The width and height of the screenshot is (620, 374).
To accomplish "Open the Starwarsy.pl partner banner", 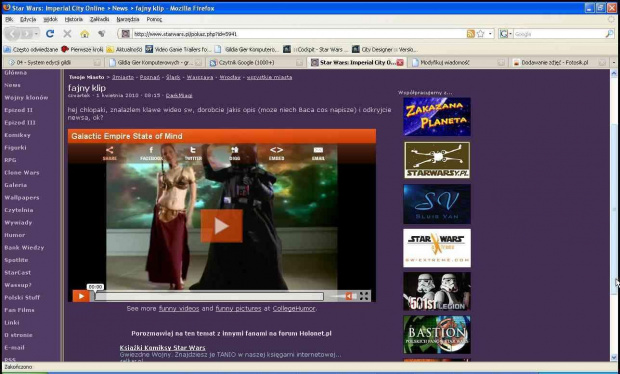I will point(437,160).
